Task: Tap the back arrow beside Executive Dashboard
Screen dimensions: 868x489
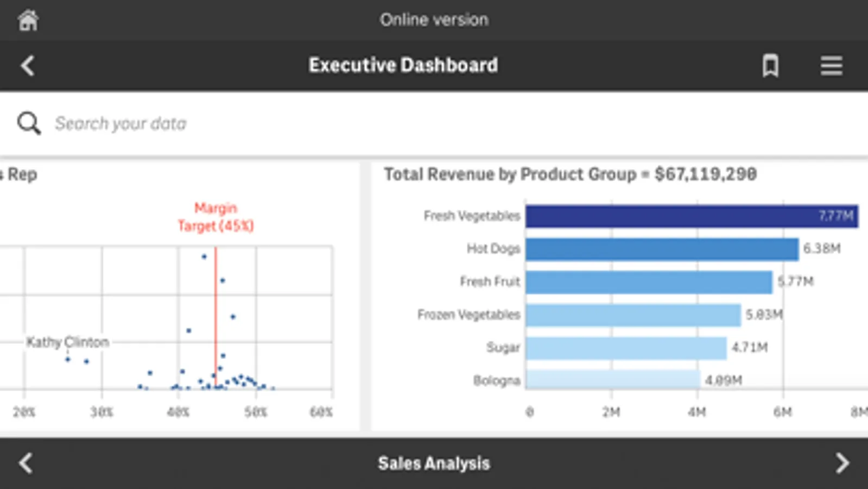Action: click(x=28, y=66)
